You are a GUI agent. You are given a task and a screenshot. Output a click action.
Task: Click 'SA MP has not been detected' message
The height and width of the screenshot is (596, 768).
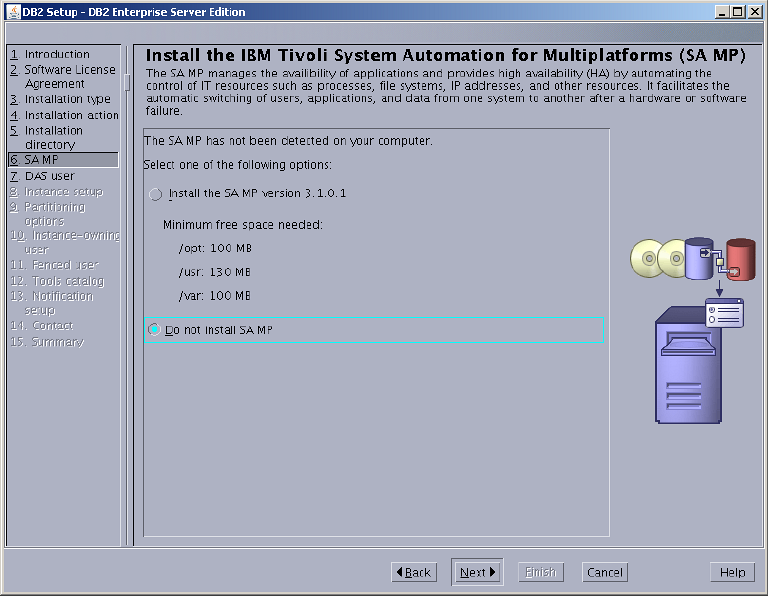click(x=288, y=141)
